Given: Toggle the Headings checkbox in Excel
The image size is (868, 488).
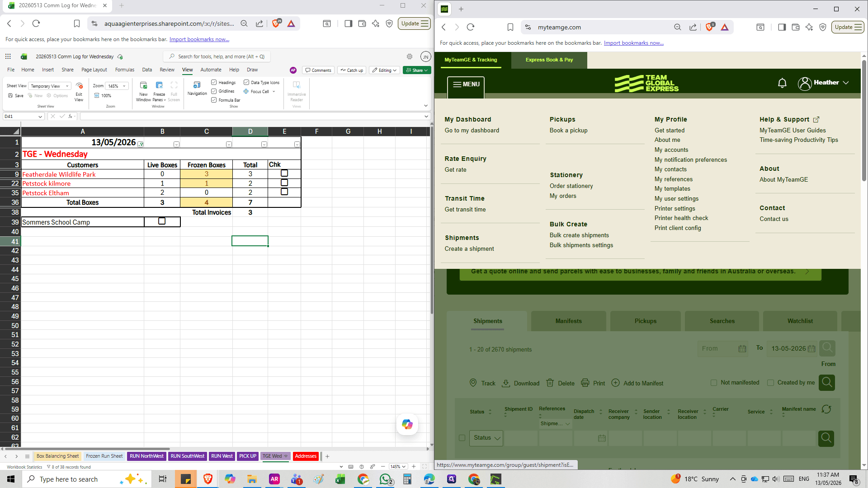Looking at the screenshot, I should click(x=214, y=82).
